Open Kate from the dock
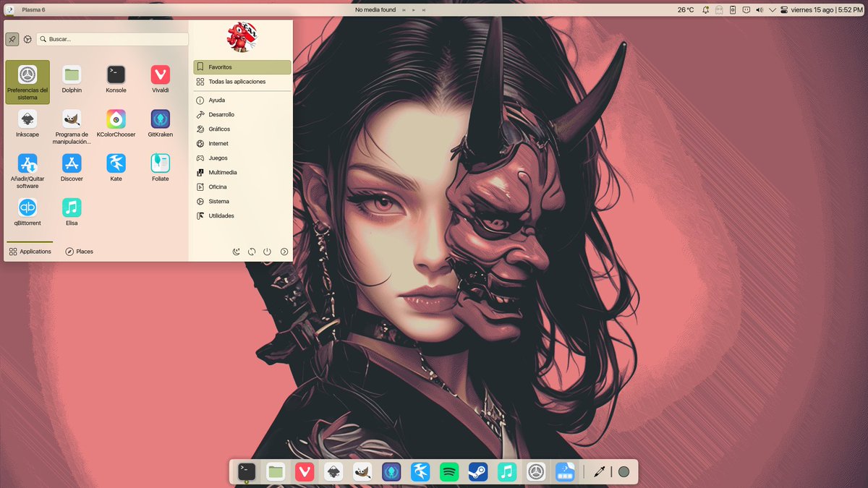Image resolution: width=868 pixels, height=488 pixels. click(x=420, y=472)
